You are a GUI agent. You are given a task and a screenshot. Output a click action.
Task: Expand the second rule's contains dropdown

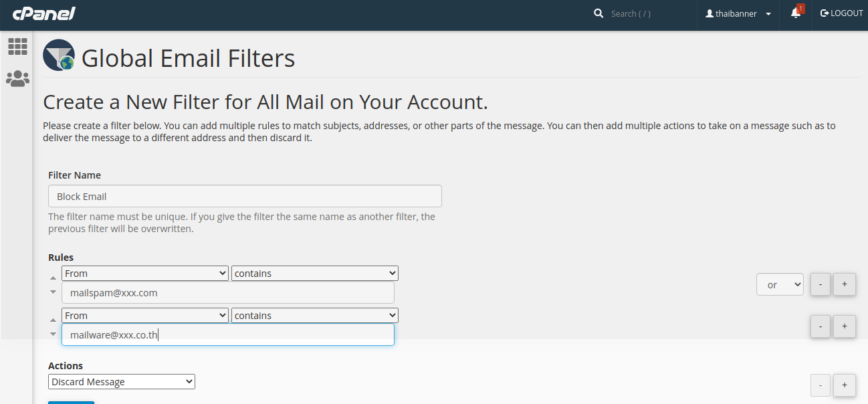click(x=314, y=316)
